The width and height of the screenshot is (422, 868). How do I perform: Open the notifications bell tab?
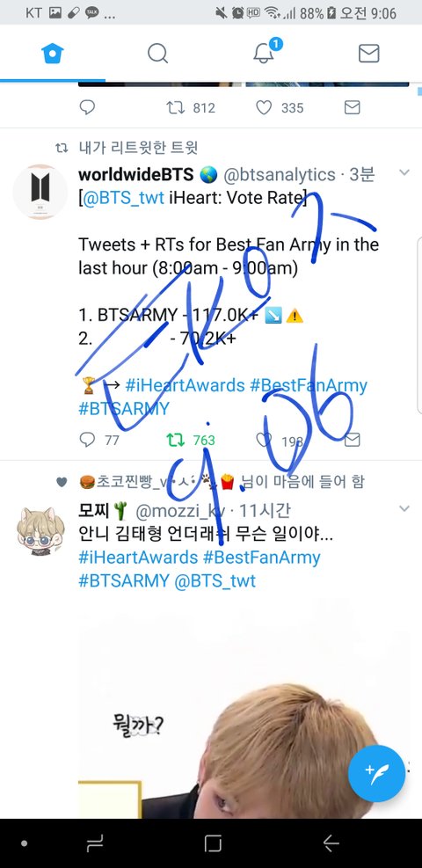[x=266, y=52]
